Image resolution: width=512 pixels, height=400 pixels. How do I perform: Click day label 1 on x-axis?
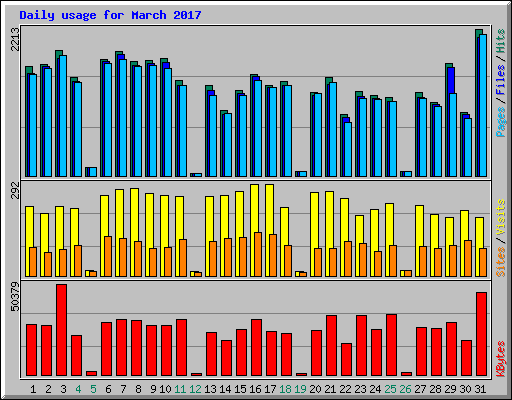click(x=33, y=389)
